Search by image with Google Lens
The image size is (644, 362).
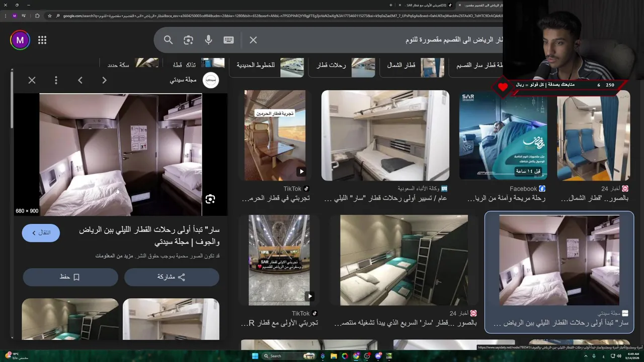[x=188, y=40]
